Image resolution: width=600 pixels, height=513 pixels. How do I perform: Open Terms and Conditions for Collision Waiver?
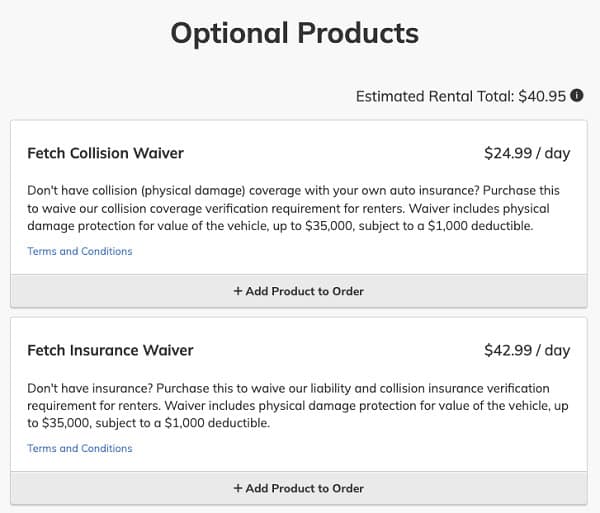(80, 251)
